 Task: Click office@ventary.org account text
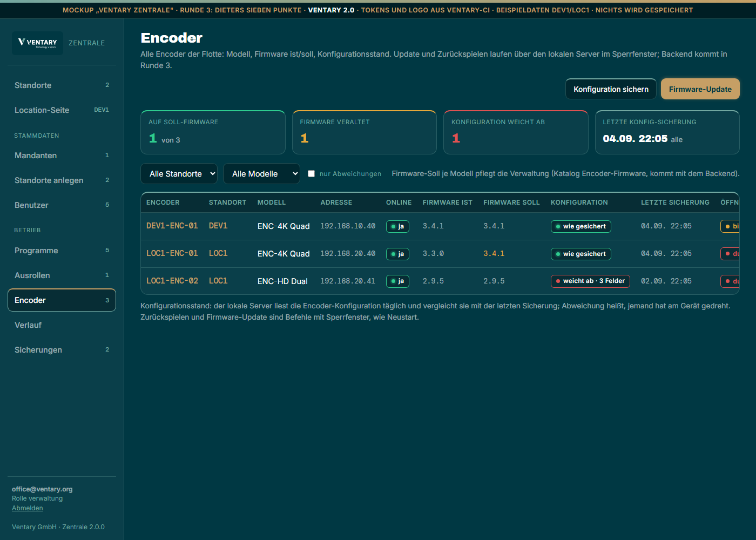(42, 489)
